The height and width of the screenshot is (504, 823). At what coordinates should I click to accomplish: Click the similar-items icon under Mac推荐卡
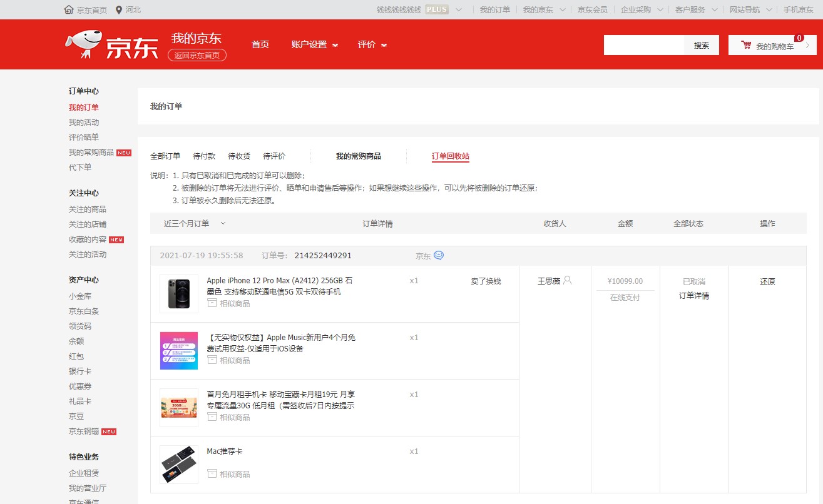(212, 474)
